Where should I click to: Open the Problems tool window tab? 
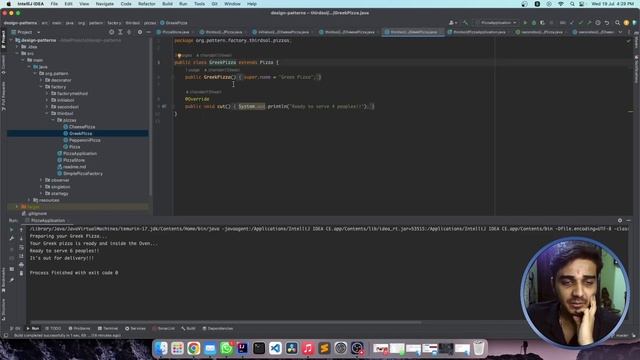coord(79,329)
